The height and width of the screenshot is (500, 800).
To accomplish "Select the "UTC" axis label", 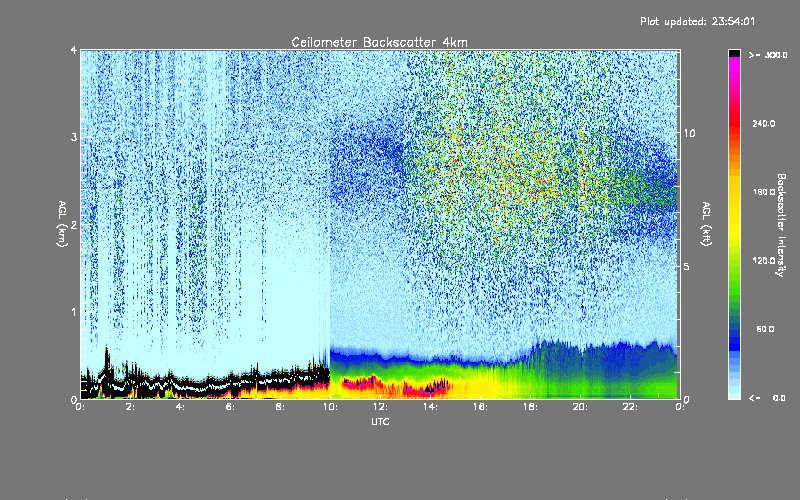I will click(380, 421).
